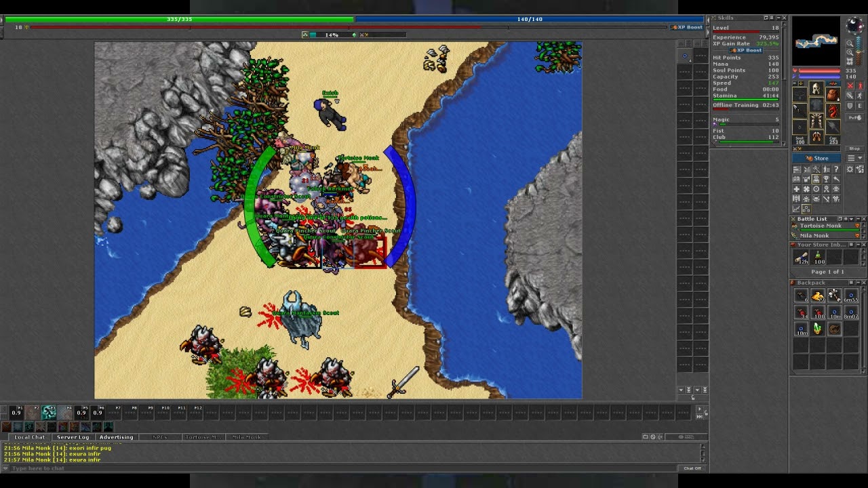Click the scroll-down arrow of Skills panel
This screenshot has height=488, width=868.
[x=784, y=142]
